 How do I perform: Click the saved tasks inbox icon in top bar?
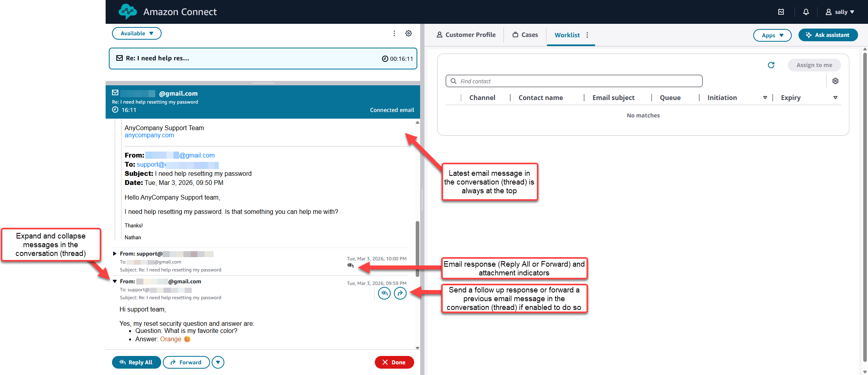click(781, 12)
